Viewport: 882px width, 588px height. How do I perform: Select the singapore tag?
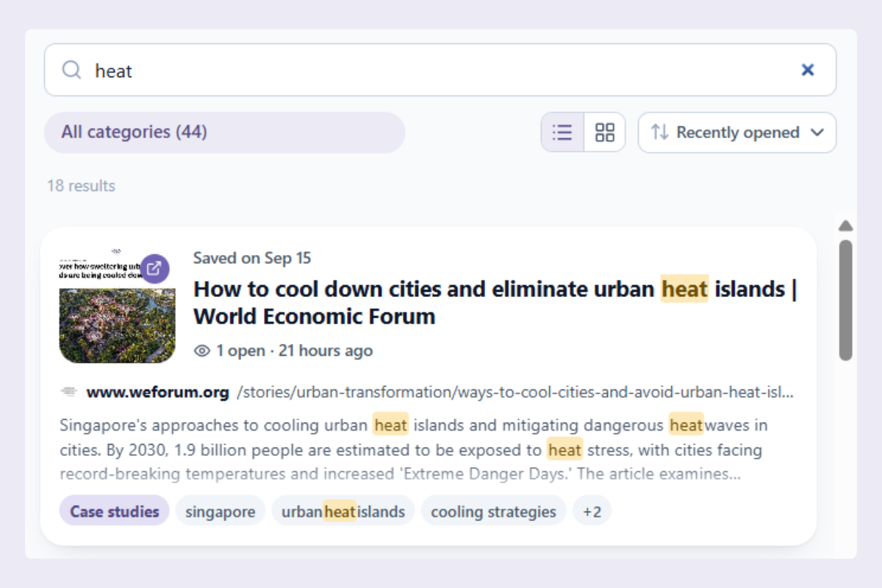point(220,512)
